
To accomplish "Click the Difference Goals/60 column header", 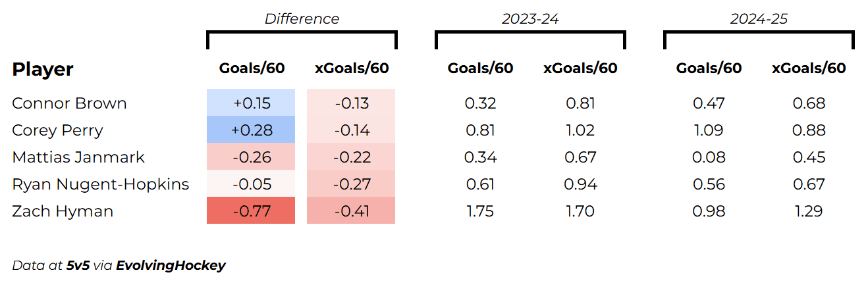I will tap(252, 68).
